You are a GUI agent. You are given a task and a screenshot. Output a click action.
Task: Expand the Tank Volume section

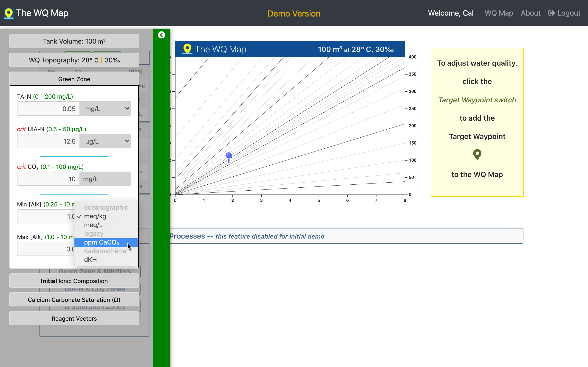[x=74, y=41]
